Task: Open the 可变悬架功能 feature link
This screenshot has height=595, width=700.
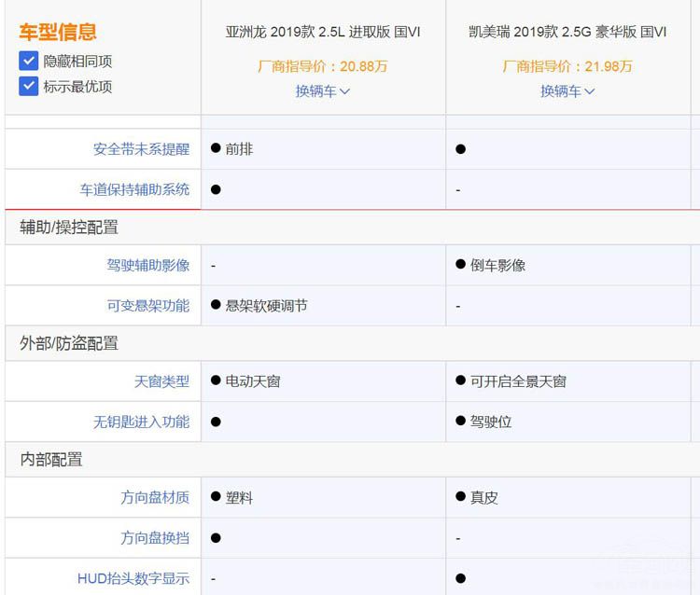Action: click(x=147, y=306)
